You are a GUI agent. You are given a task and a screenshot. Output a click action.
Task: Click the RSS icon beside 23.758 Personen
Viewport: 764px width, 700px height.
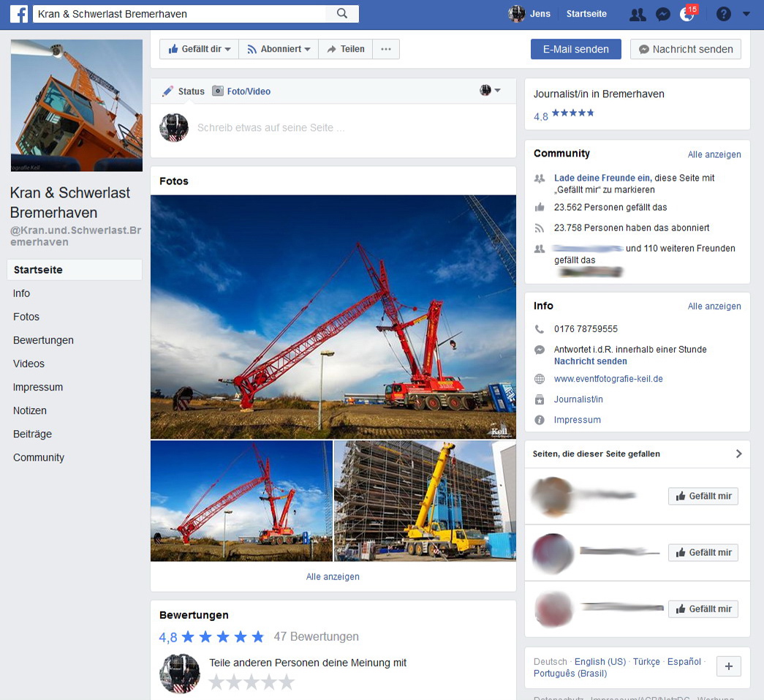540,227
